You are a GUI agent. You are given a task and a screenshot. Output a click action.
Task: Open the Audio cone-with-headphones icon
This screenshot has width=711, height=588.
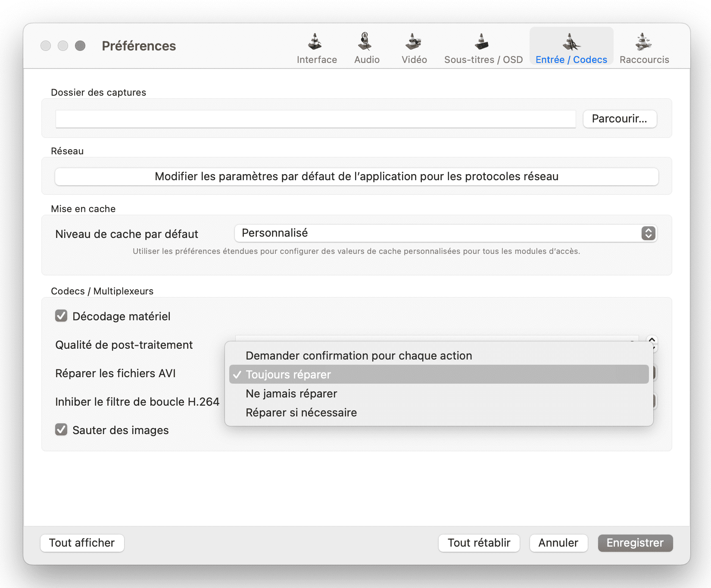click(x=365, y=41)
